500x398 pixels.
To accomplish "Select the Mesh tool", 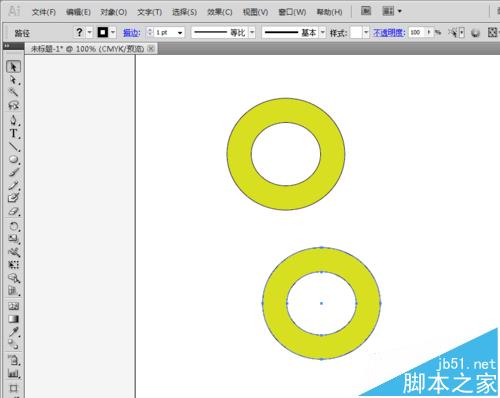I will pyautogui.click(x=13, y=306).
